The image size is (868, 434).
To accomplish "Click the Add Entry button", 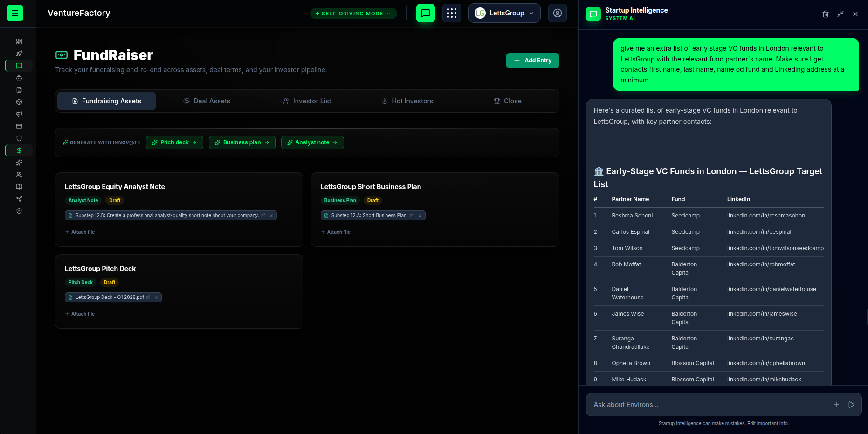I will click(x=532, y=61).
